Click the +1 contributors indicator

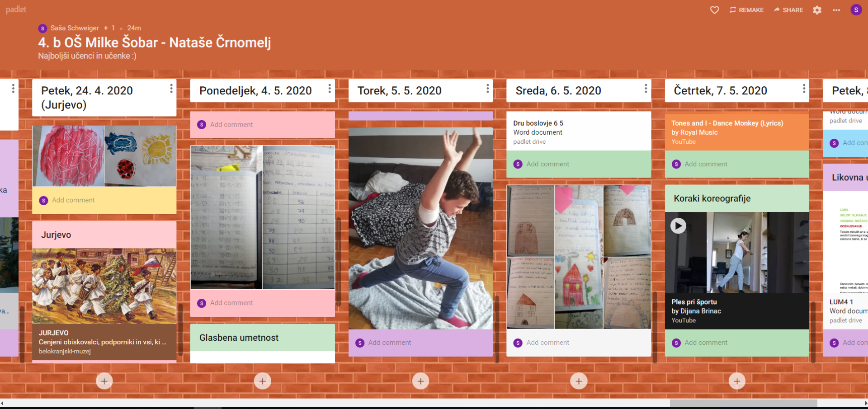[x=109, y=28]
